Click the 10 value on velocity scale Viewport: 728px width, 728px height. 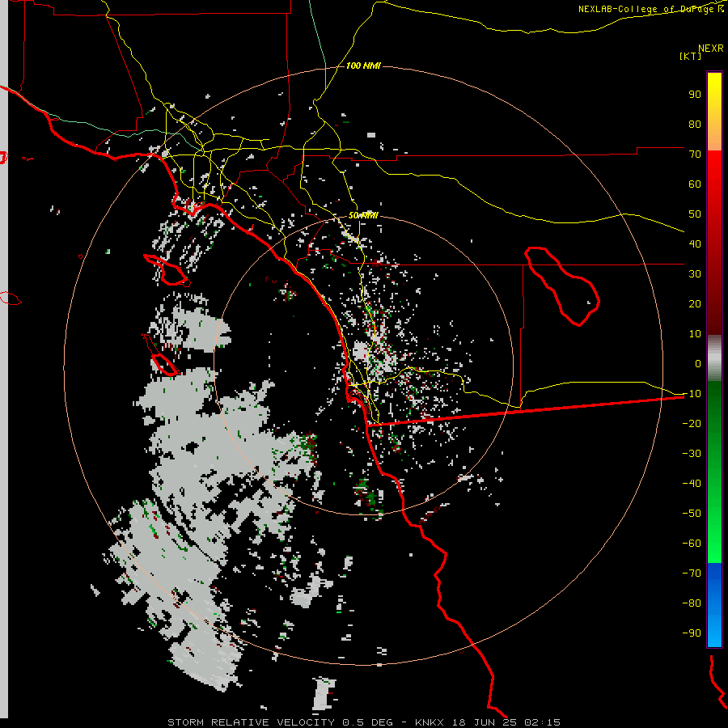coord(695,334)
